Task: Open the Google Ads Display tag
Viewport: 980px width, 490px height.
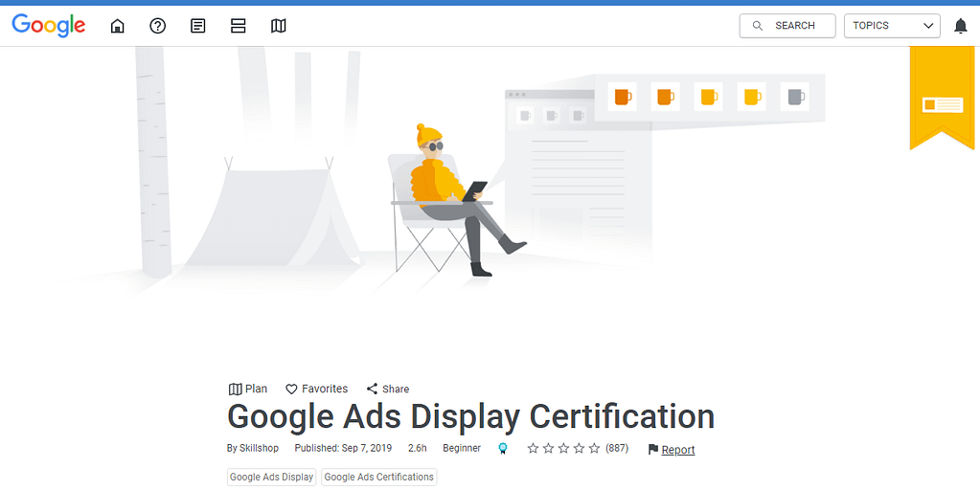Action: (271, 477)
